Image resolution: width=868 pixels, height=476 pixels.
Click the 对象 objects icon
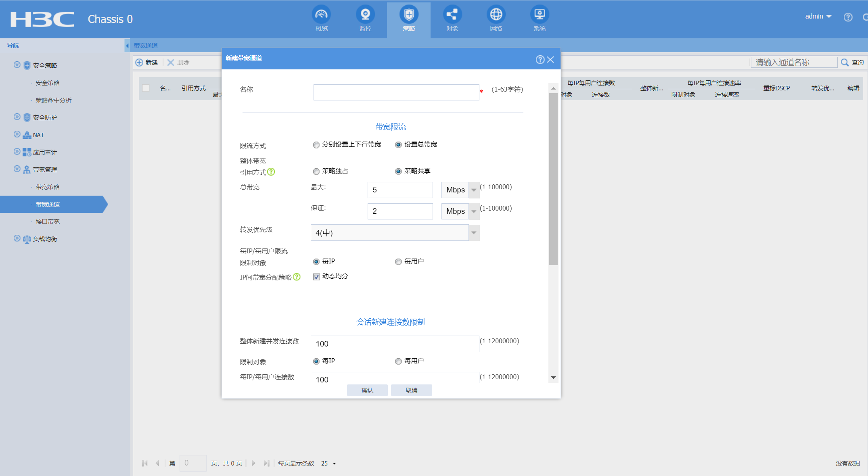point(452,15)
